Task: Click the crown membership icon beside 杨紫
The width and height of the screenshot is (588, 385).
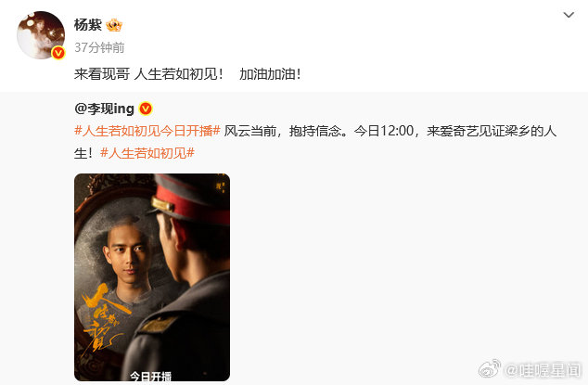Action: click(x=114, y=25)
